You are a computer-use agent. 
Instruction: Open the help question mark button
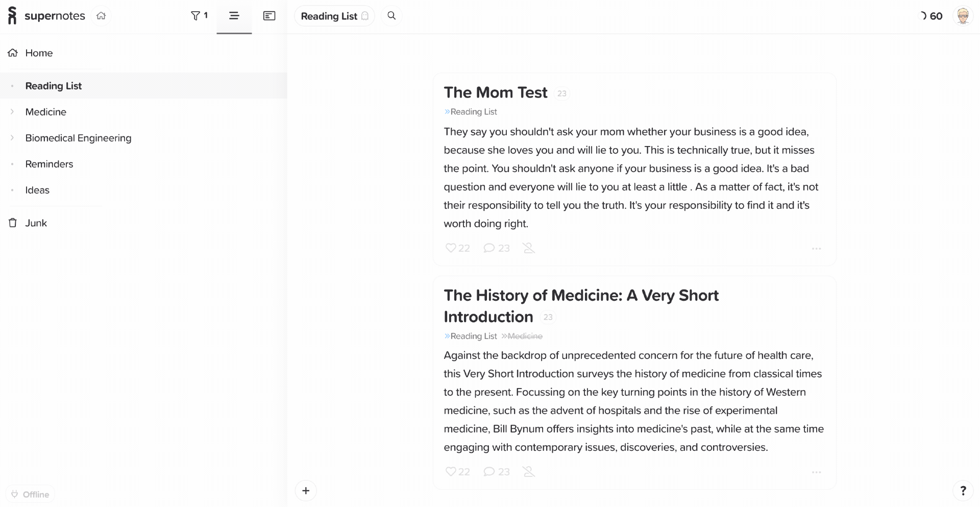point(963,491)
